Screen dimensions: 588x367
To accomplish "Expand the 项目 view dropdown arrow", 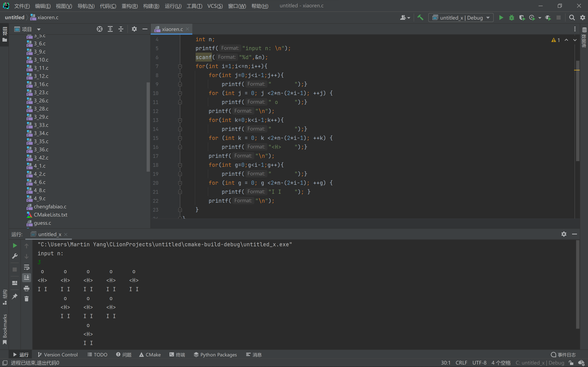I will pos(39,29).
